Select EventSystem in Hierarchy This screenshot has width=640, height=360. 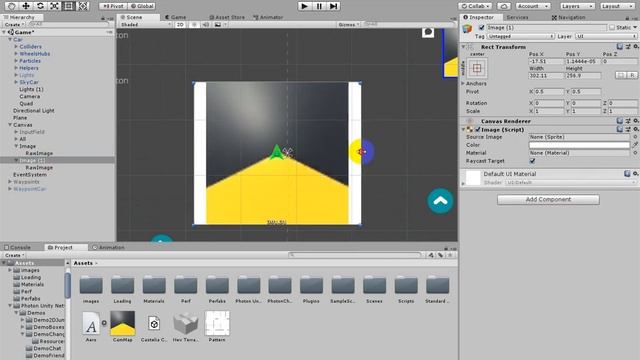tap(30, 175)
